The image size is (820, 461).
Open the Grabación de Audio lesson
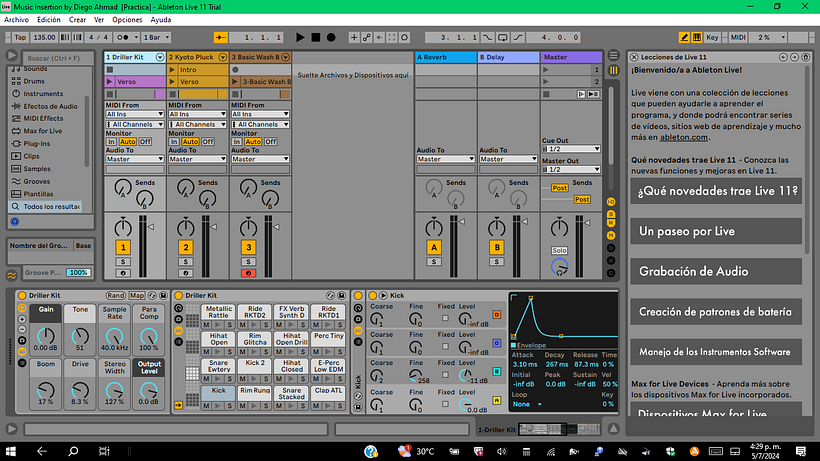716,271
